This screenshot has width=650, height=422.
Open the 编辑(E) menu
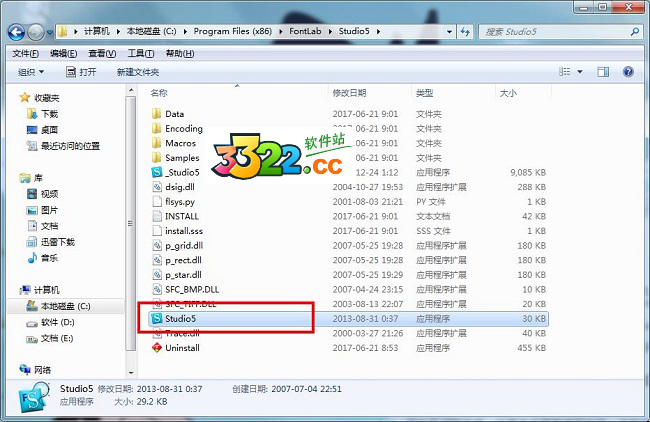tap(63, 53)
